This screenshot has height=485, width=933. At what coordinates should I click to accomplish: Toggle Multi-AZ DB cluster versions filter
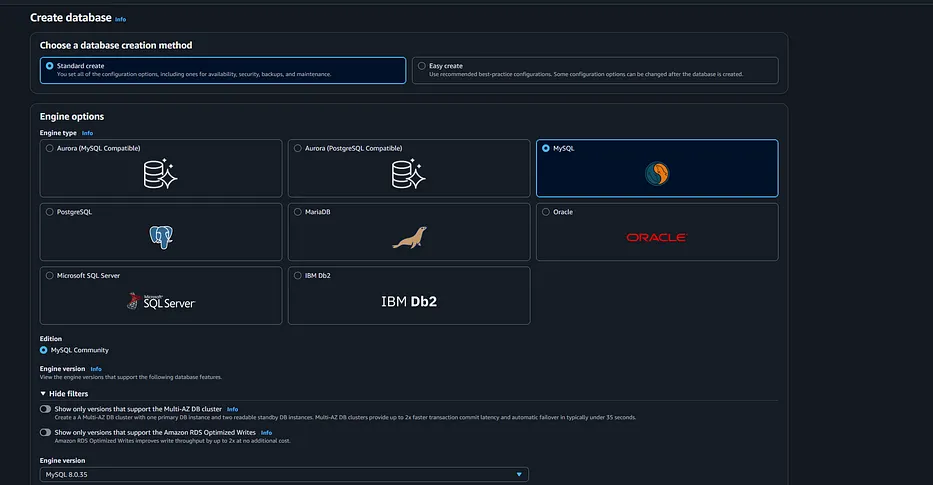point(45,409)
